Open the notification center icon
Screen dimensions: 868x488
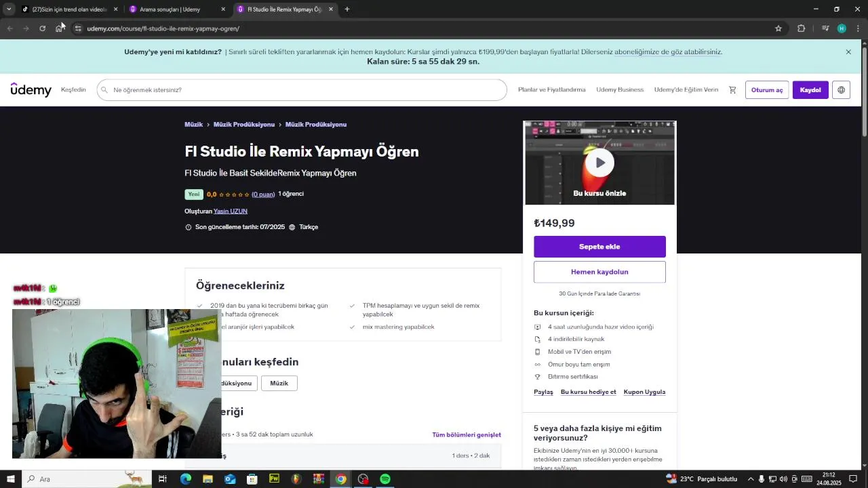[x=854, y=479]
